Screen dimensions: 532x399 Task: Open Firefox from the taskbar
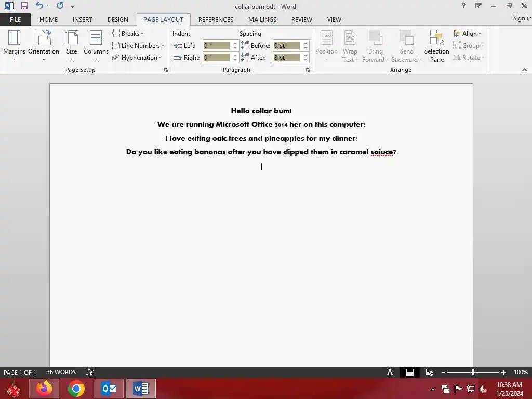pos(44,389)
